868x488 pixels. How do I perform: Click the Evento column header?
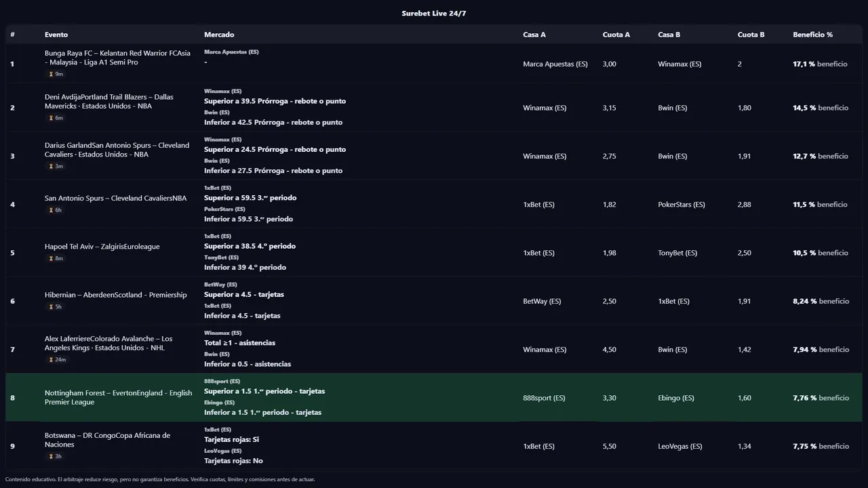pos(56,35)
